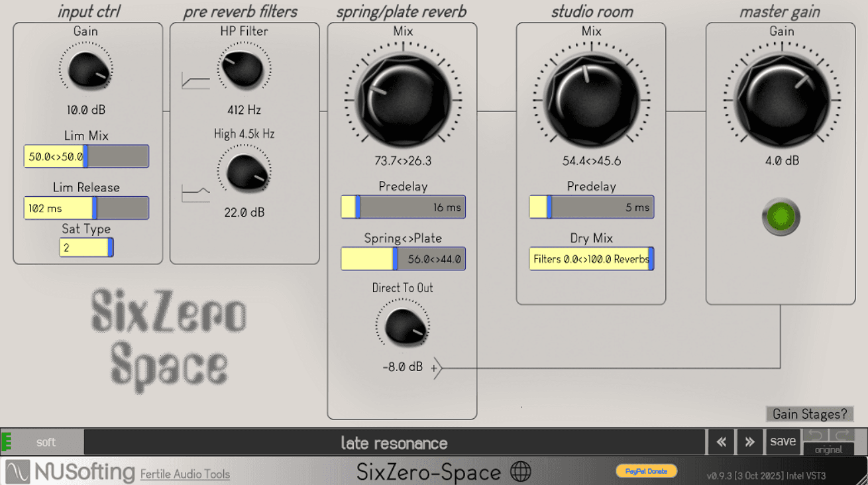This screenshot has width=868, height=485.
Task: Click the previous preset double-arrow button
Action: [x=721, y=442]
